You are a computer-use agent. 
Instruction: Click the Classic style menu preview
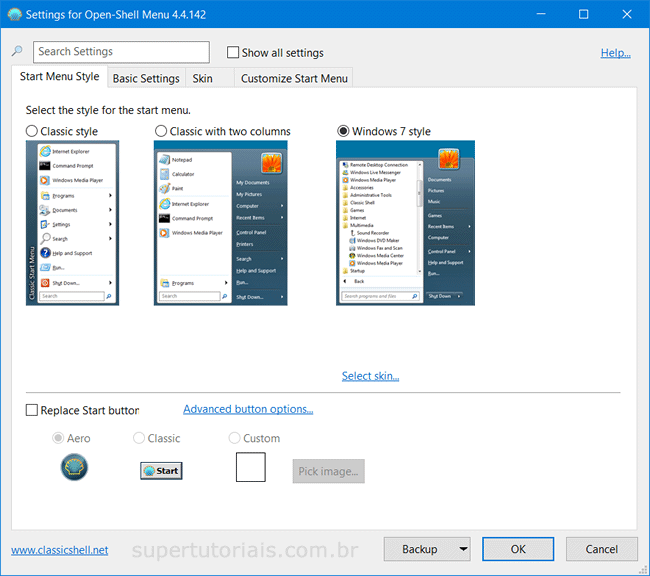coord(72,222)
